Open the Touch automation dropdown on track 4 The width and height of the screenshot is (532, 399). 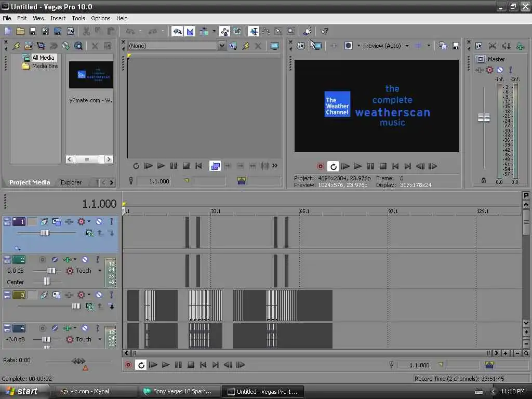pos(100,339)
